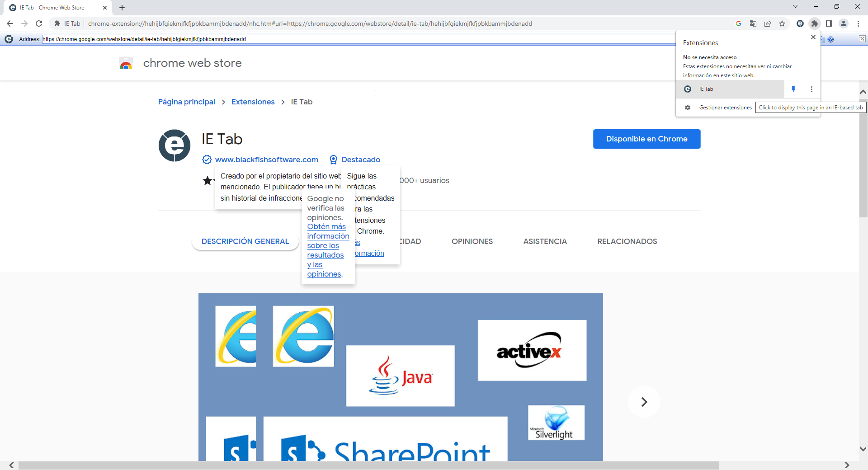Screen dimensions: 868x470
Task: Open the user profile avatar icon
Action: click(x=844, y=23)
